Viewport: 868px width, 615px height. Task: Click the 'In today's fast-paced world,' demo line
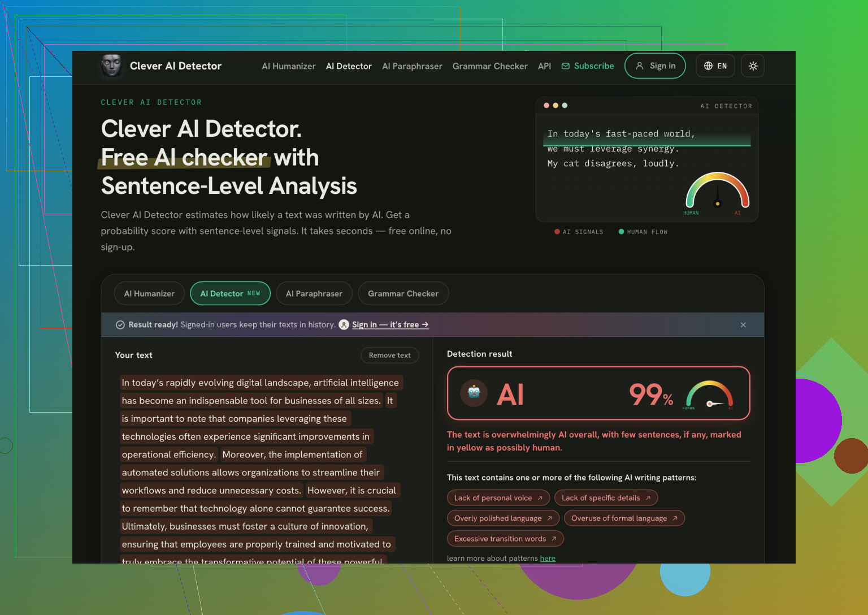(621, 134)
